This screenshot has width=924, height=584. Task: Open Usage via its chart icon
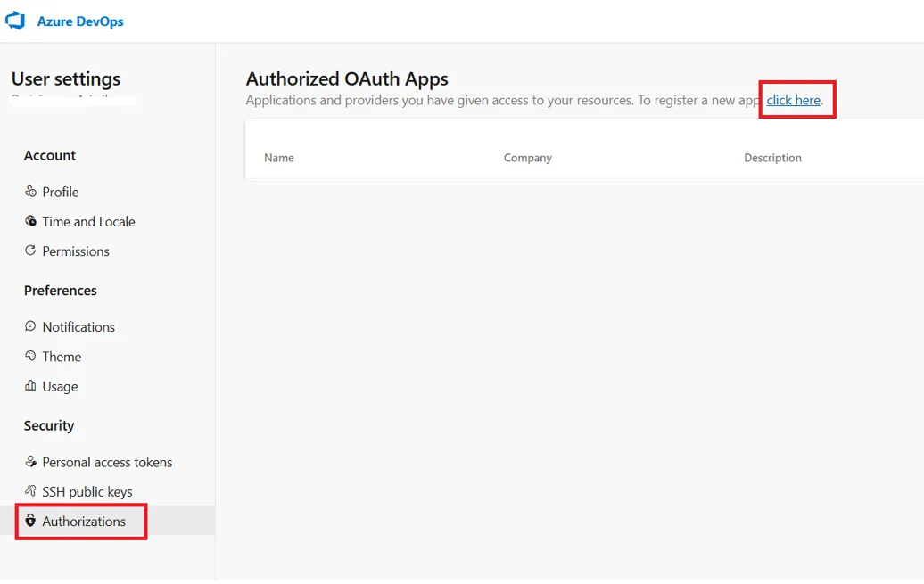29,386
